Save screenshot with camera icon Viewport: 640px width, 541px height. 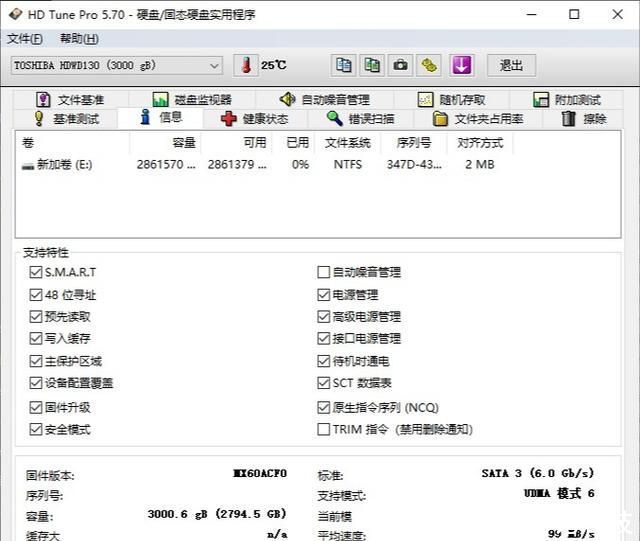point(400,65)
